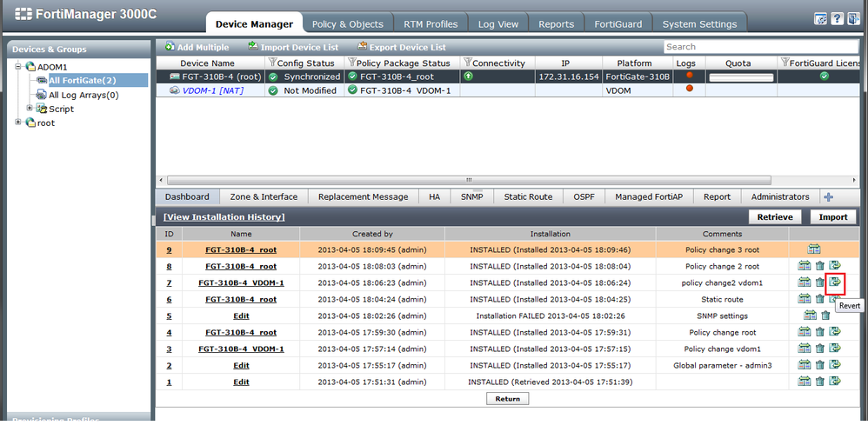The image size is (868, 445).
Task: Click the revision diff icon for ID 4
Action: click(805, 332)
